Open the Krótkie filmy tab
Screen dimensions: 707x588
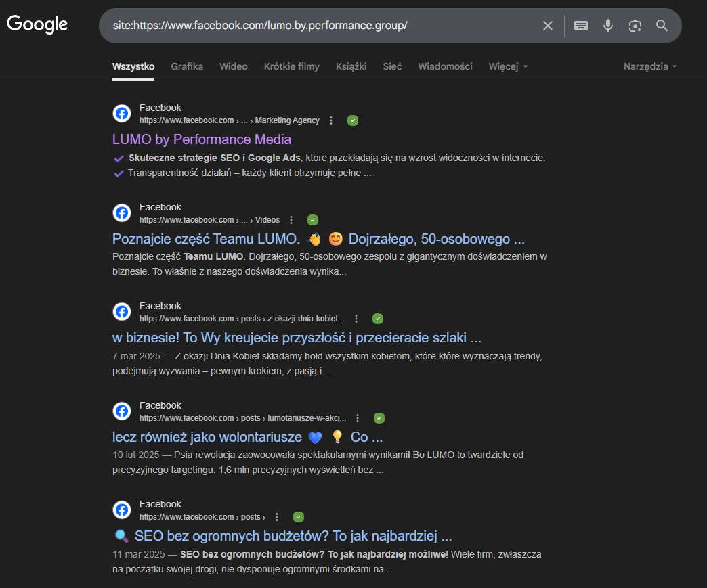pos(292,67)
